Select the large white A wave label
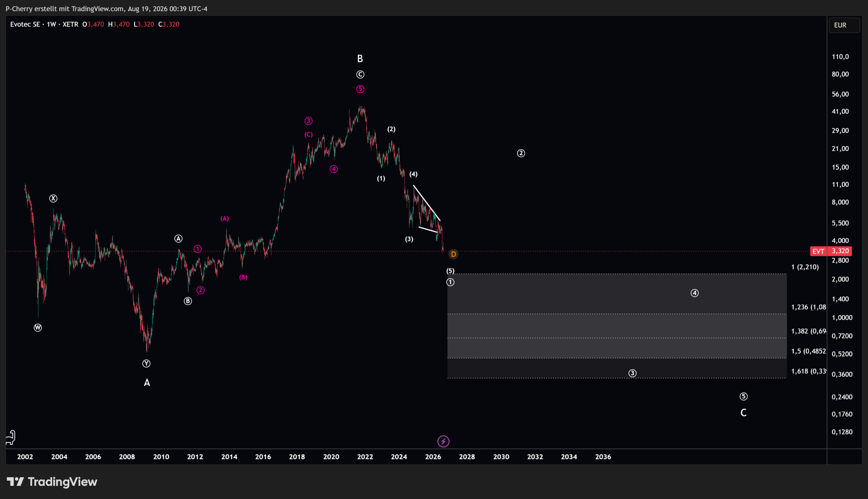The image size is (868, 499). coord(147,382)
